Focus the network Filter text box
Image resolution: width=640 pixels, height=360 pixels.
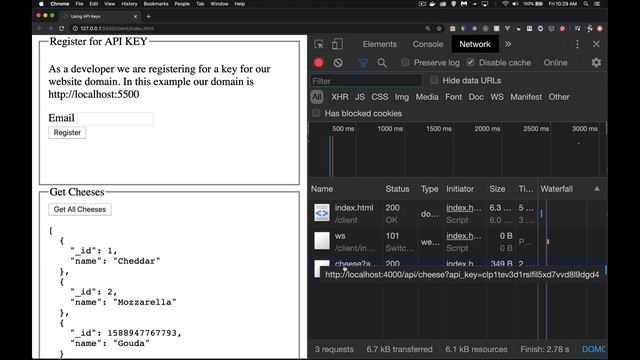tap(366, 81)
